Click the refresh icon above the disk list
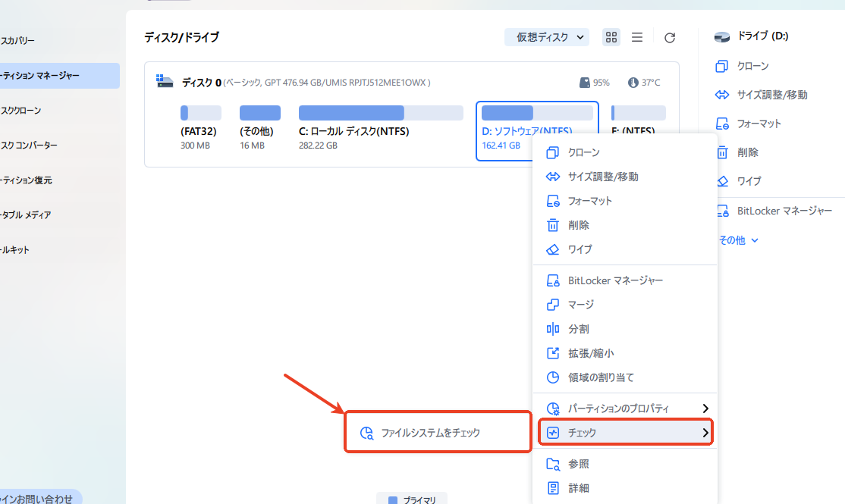This screenshot has height=504, width=845. point(669,37)
